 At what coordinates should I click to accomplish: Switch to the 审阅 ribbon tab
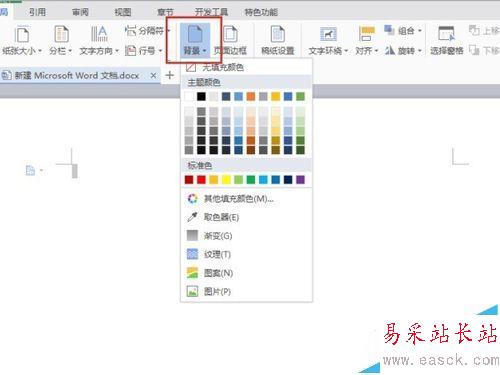[x=80, y=12]
